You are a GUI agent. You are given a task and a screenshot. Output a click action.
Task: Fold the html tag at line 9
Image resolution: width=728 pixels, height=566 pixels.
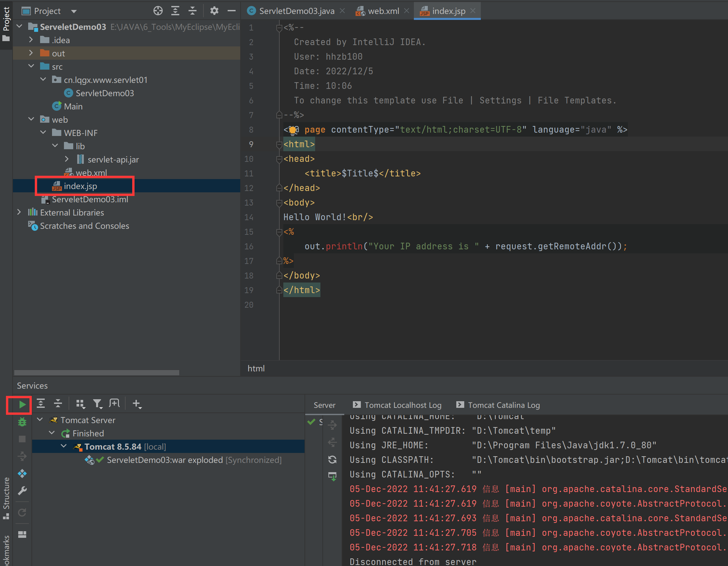pyautogui.click(x=279, y=145)
